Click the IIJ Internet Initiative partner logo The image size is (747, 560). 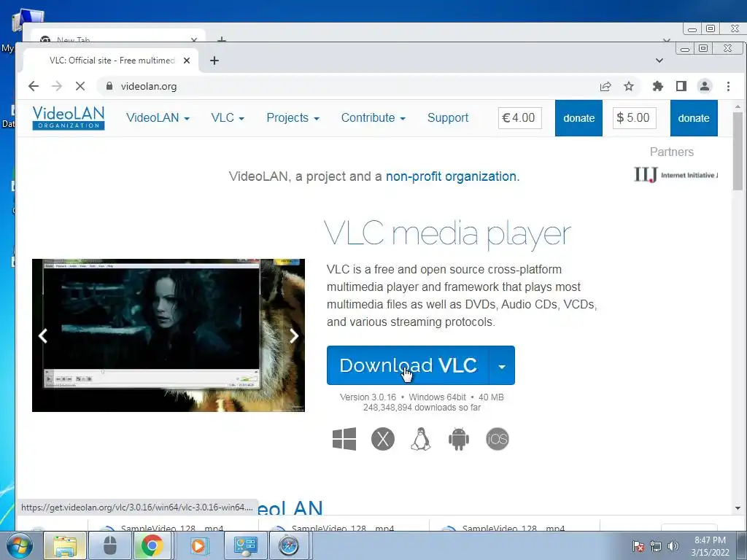[676, 175]
